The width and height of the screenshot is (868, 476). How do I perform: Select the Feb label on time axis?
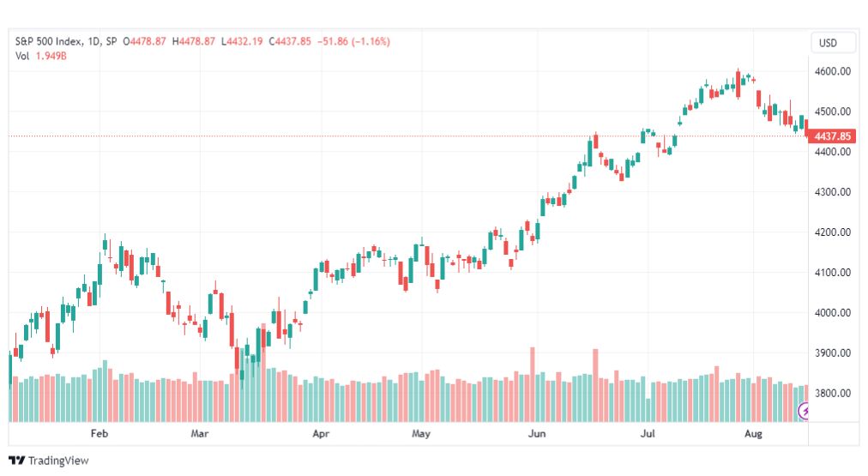pos(99,433)
